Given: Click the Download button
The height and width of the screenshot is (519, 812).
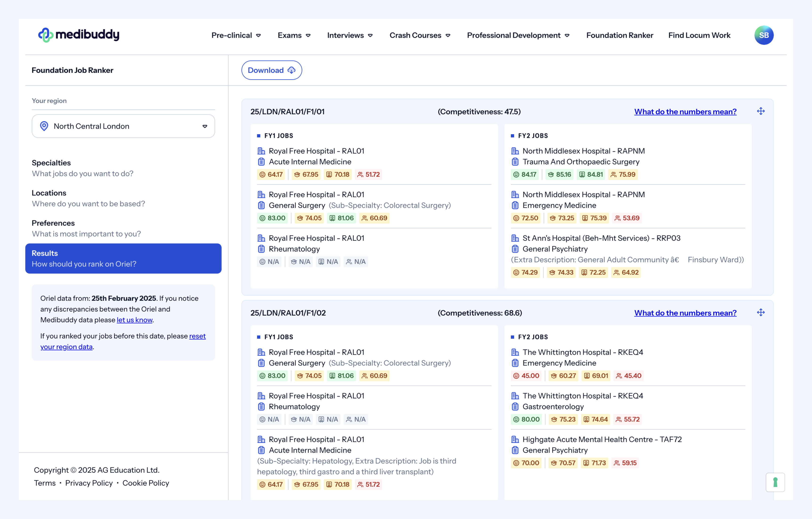Looking at the screenshot, I should coord(272,70).
